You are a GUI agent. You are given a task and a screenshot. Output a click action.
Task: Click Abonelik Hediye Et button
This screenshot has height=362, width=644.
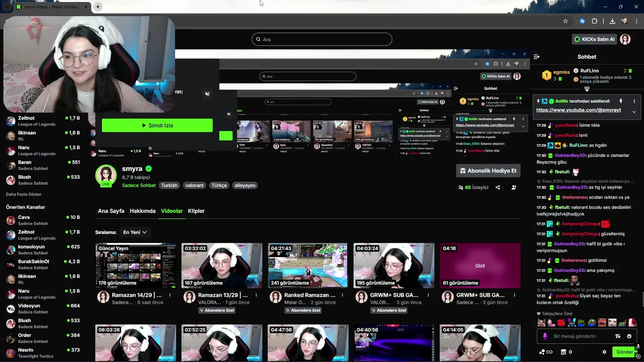488,171
